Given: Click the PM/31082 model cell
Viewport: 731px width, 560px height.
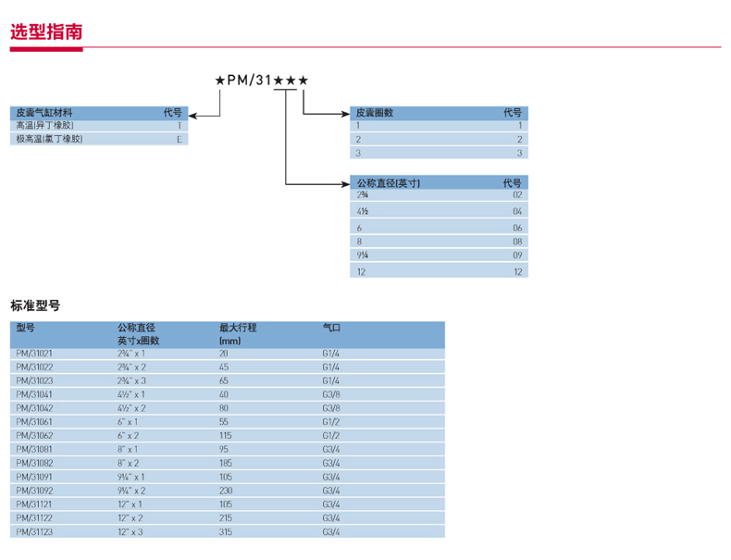Looking at the screenshot, I should coord(34,463).
